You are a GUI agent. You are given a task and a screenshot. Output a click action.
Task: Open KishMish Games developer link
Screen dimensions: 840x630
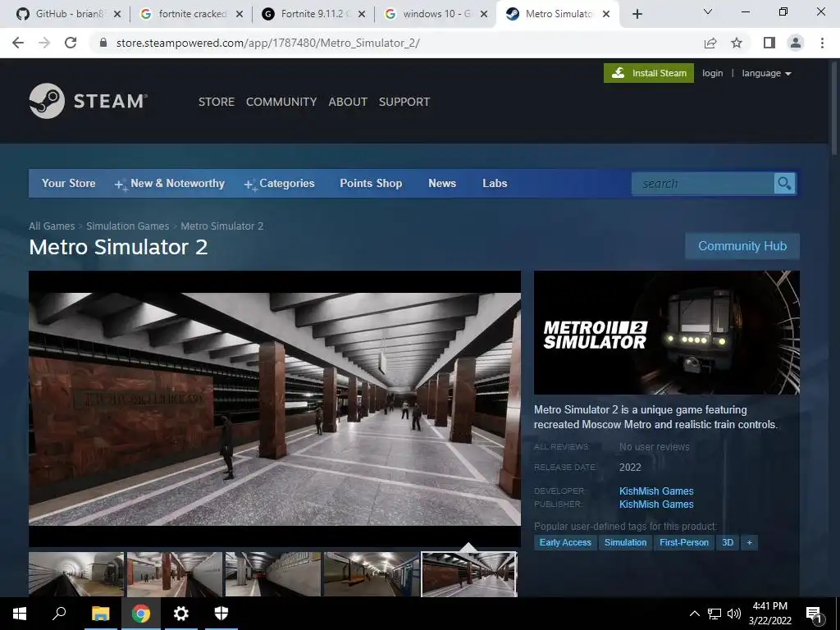pos(656,491)
